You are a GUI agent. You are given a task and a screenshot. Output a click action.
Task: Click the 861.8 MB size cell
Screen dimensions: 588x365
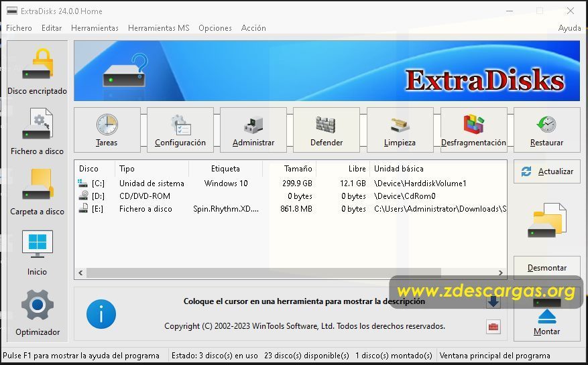coord(296,209)
